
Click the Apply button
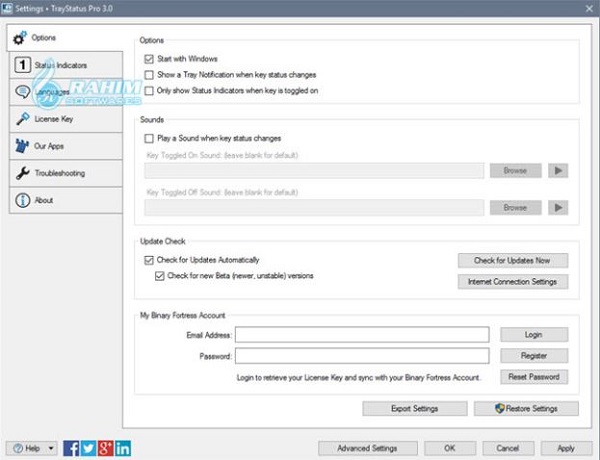point(566,448)
